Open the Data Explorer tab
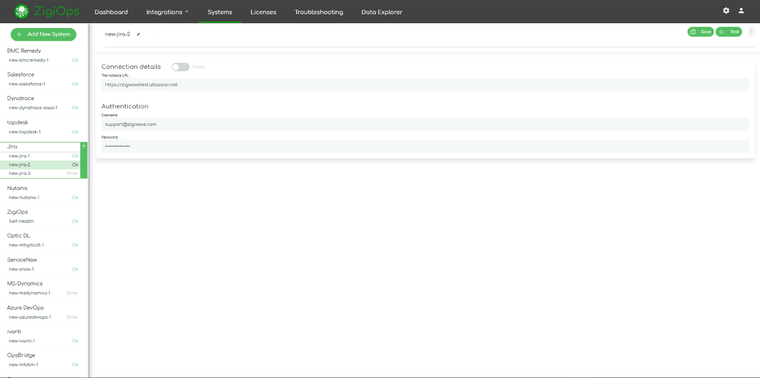Viewport: 760px width, 378px height. tap(381, 12)
